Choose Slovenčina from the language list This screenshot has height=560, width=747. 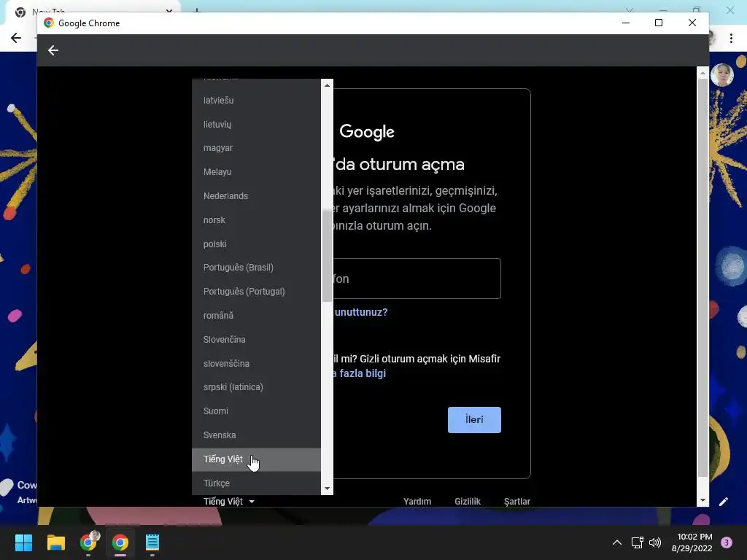(256, 340)
